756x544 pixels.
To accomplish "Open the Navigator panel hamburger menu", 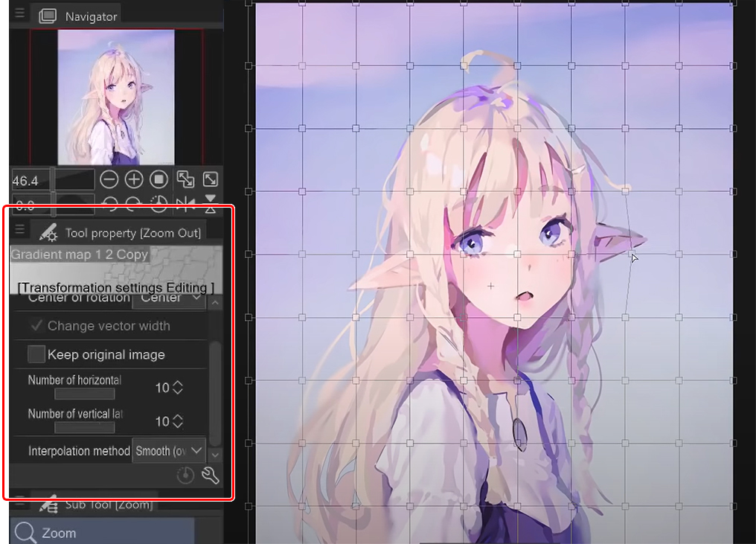I will [x=20, y=14].
